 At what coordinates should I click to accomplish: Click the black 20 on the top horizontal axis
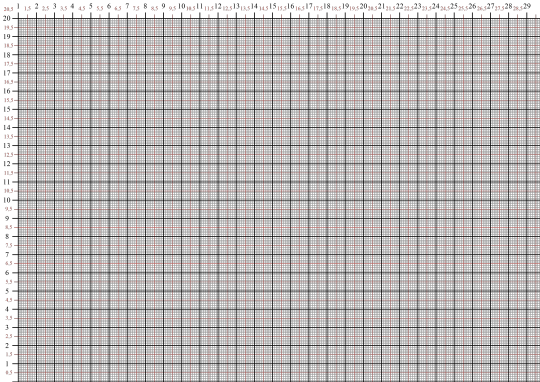[363, 6]
